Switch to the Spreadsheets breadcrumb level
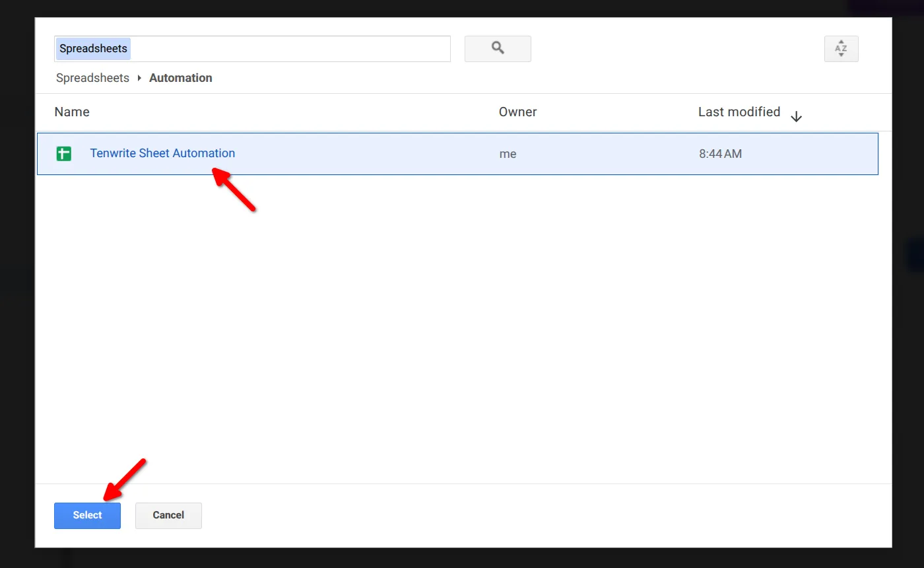 pyautogui.click(x=92, y=78)
